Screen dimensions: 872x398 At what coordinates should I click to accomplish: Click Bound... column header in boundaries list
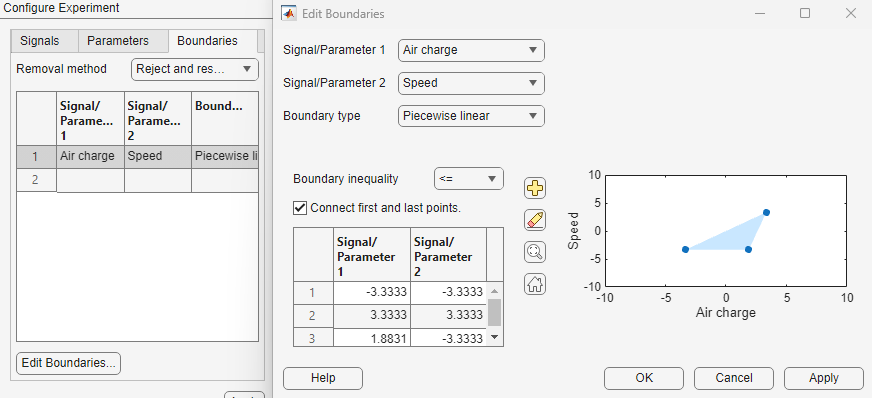coord(225,118)
